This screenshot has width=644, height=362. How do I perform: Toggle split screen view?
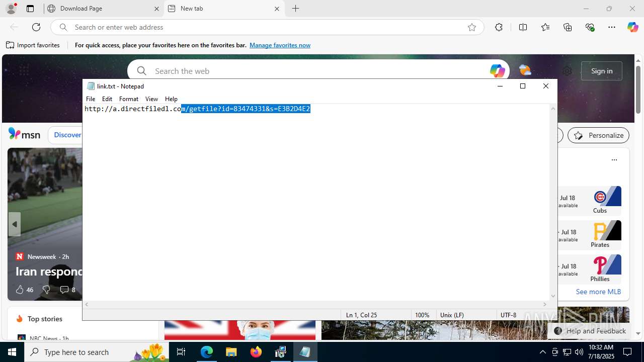[x=523, y=27]
